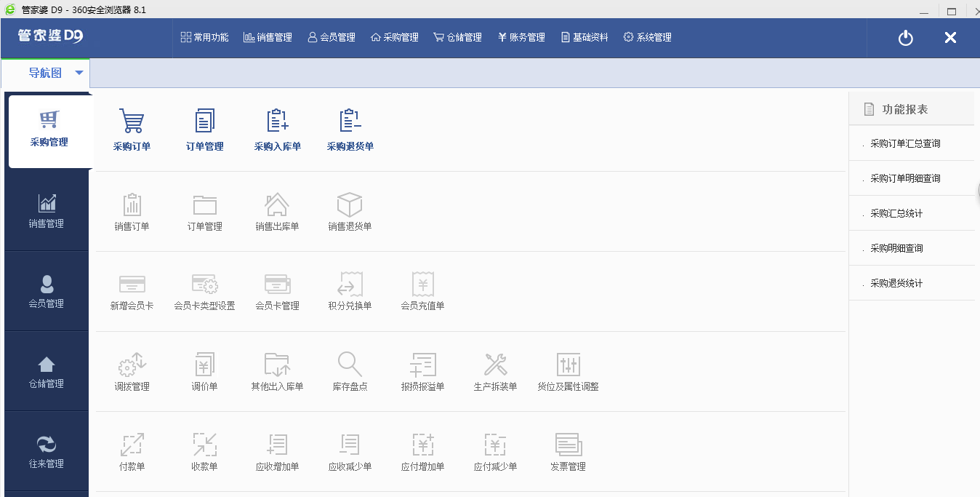
Task: Open the 销售退货单 function
Action: click(x=350, y=211)
